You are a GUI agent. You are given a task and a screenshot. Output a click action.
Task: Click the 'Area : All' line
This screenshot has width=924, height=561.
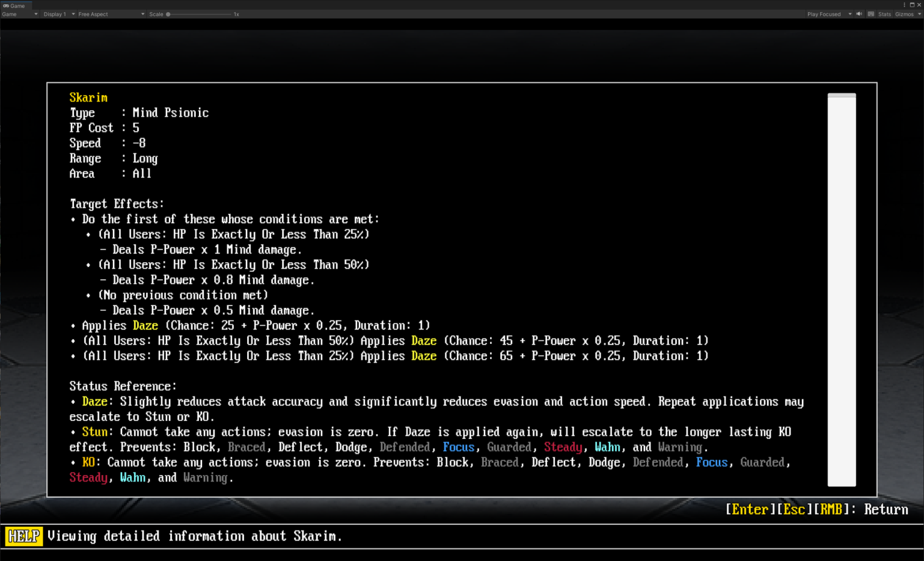(x=110, y=174)
